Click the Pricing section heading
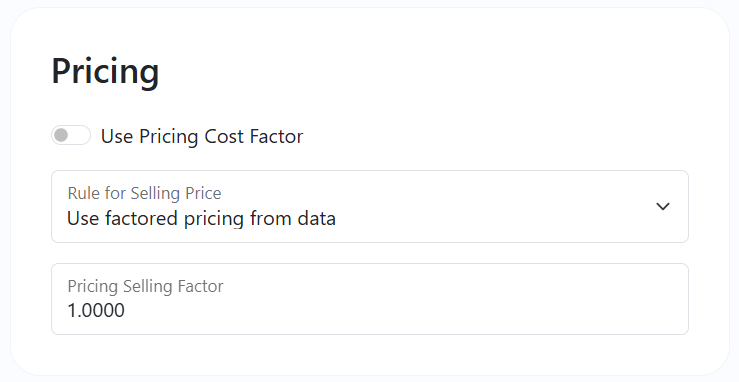The width and height of the screenshot is (739, 382). click(x=105, y=71)
